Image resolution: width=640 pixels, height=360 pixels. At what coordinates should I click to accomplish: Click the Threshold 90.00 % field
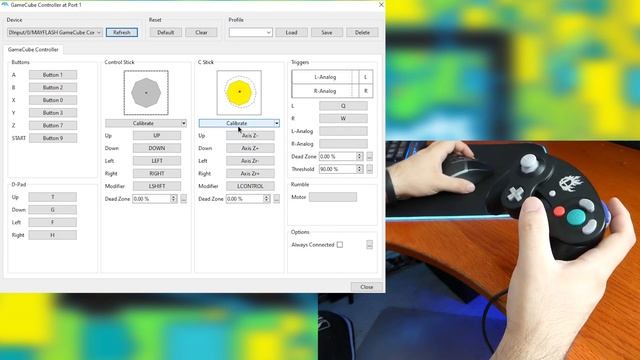click(x=338, y=169)
